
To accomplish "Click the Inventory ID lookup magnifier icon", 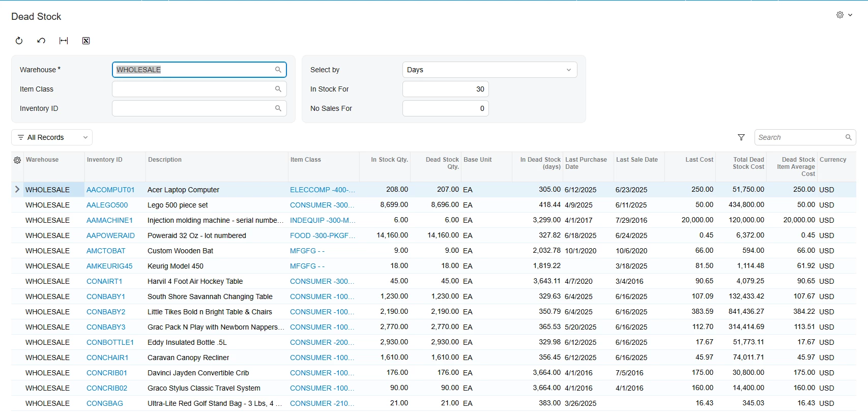I will coord(278,108).
